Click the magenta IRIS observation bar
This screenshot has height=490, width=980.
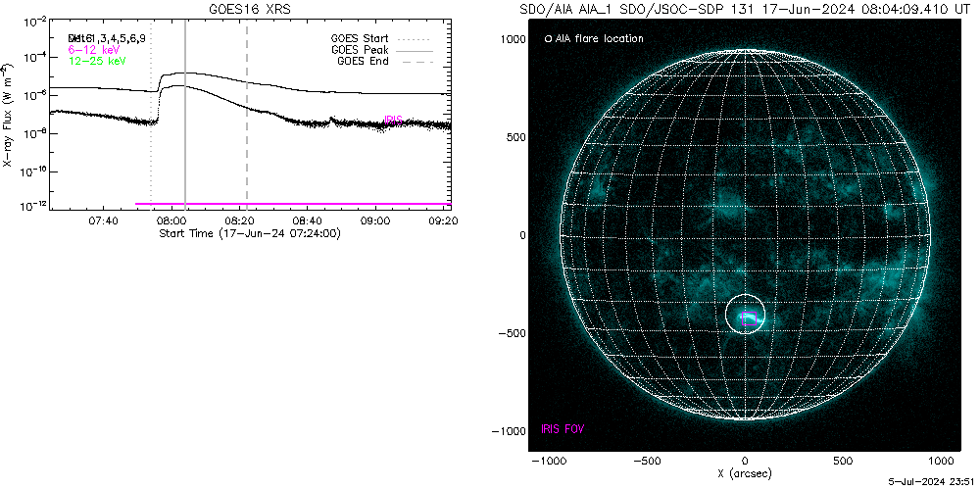coord(293,204)
